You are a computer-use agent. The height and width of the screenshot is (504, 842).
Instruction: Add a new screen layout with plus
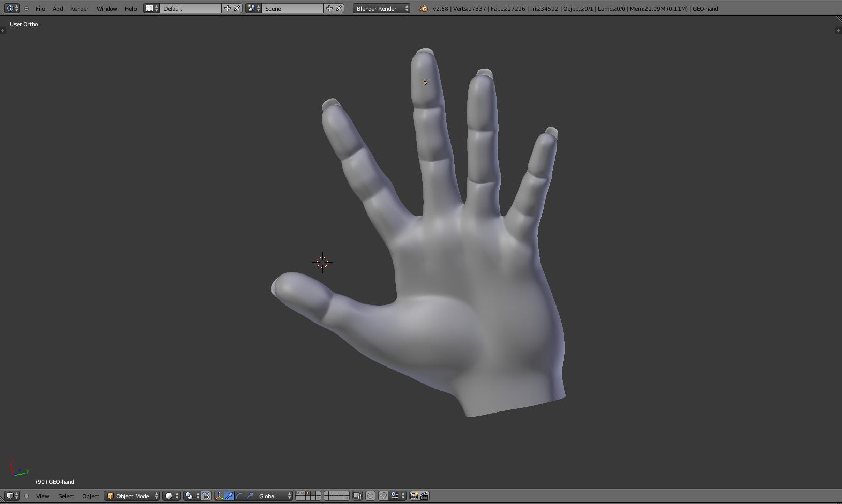[227, 9]
